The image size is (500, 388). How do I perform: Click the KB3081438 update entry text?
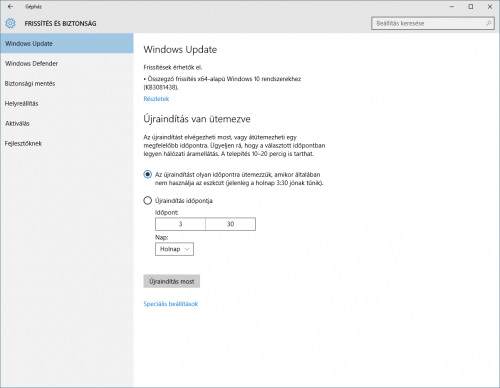tap(222, 83)
